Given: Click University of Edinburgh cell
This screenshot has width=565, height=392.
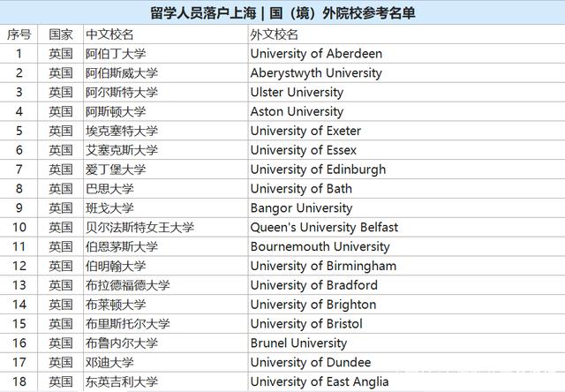Looking at the screenshot, I should [x=406, y=170].
